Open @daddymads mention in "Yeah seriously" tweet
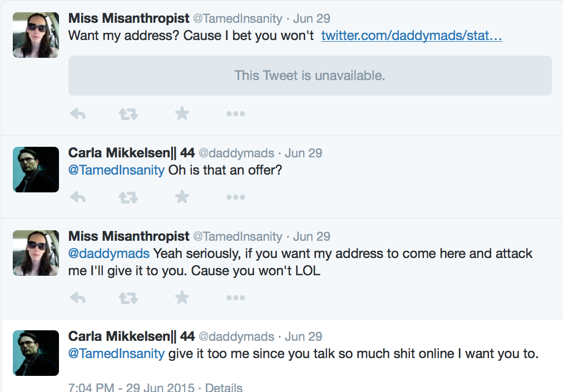Image resolution: width=563 pixels, height=392 pixels. tap(109, 254)
